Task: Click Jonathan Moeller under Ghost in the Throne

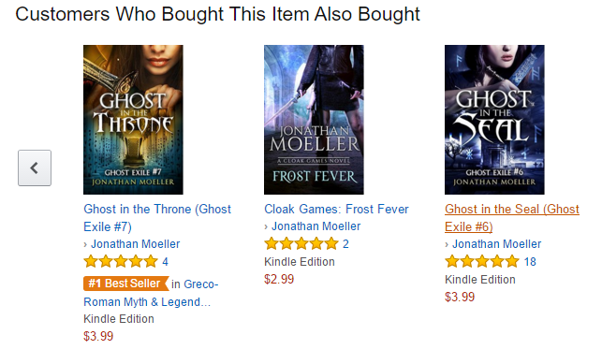Action: (135, 244)
